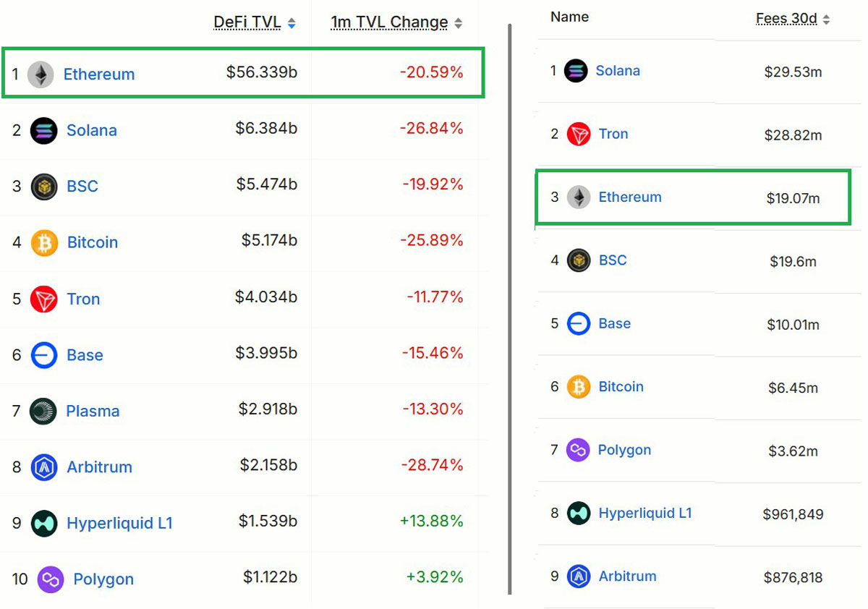Click the red Tron icon in Fees table

(579, 135)
